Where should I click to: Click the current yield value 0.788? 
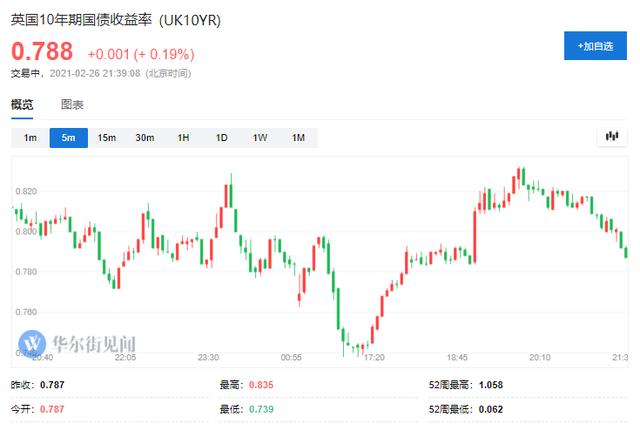tap(42, 51)
